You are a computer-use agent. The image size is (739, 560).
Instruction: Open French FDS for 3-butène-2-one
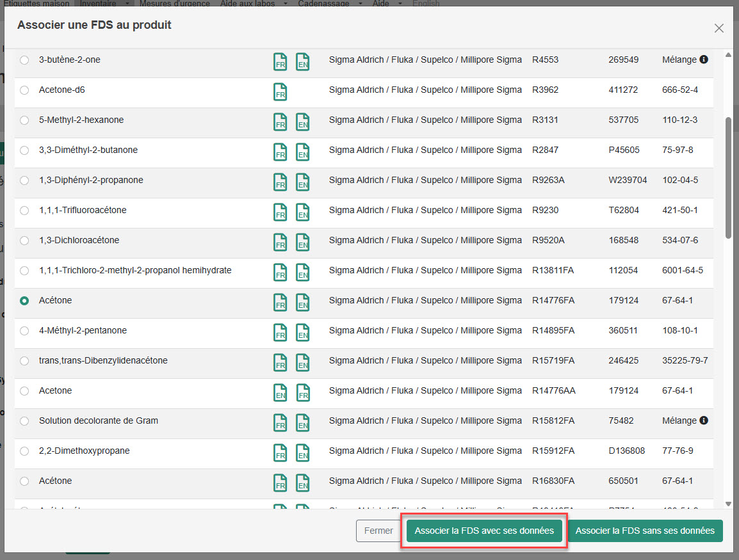coord(280,61)
